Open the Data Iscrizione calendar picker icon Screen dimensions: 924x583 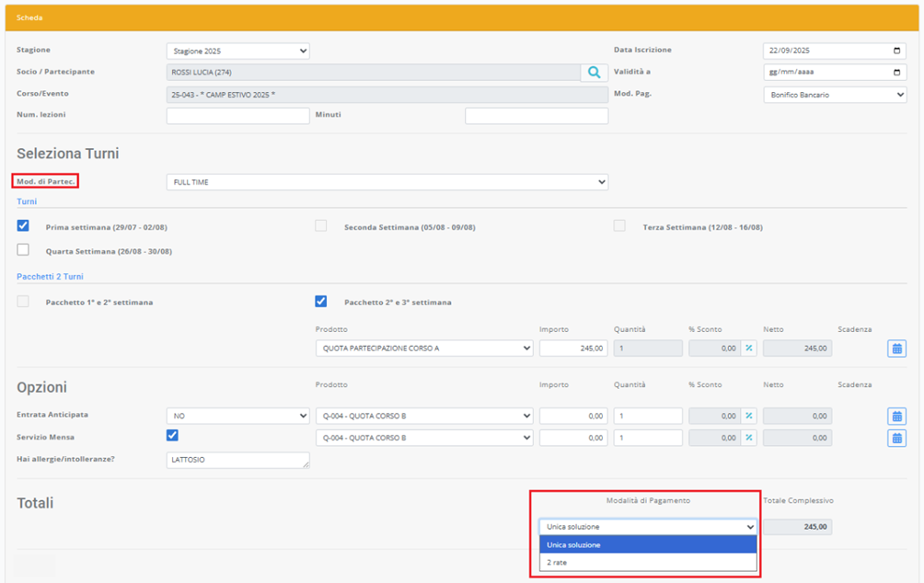coord(897,51)
